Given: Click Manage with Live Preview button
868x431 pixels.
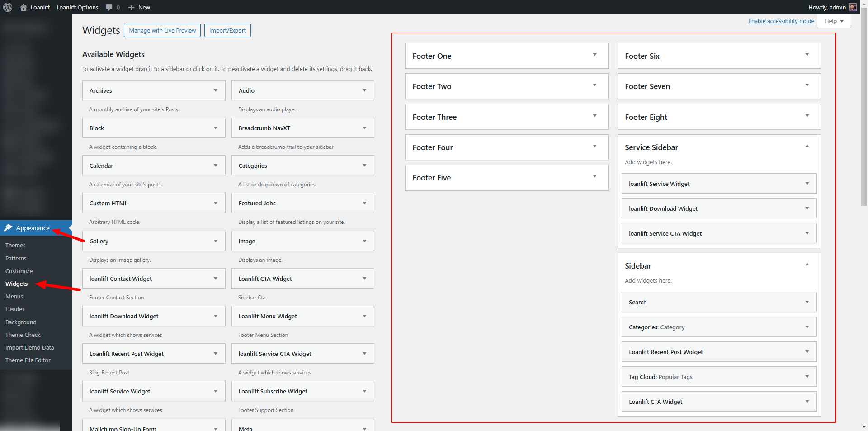Looking at the screenshot, I should 162,30.
